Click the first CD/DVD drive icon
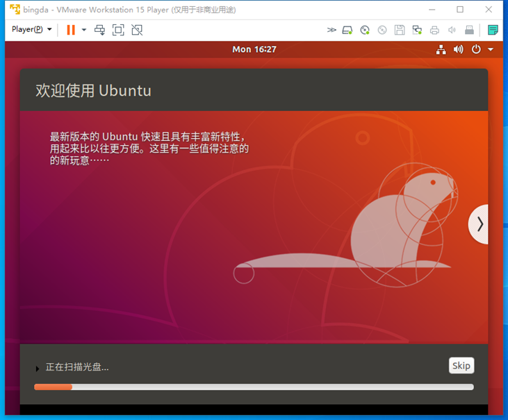 365,31
